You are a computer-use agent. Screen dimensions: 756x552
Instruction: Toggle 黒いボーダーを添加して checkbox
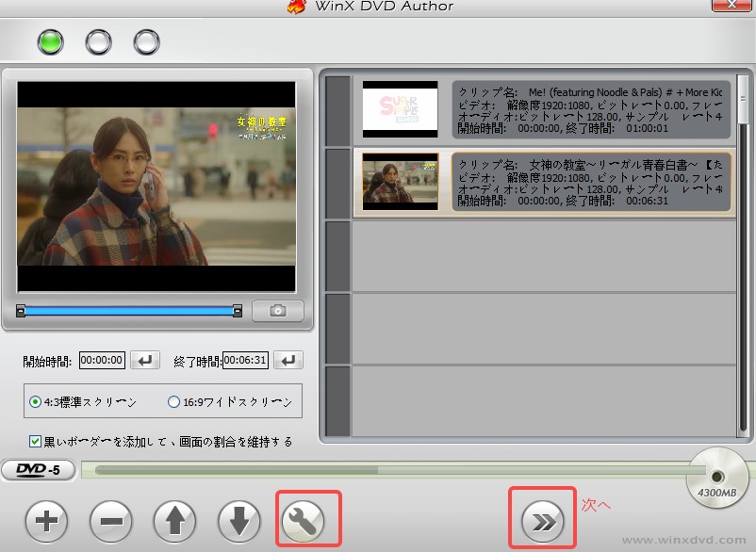tap(35, 441)
